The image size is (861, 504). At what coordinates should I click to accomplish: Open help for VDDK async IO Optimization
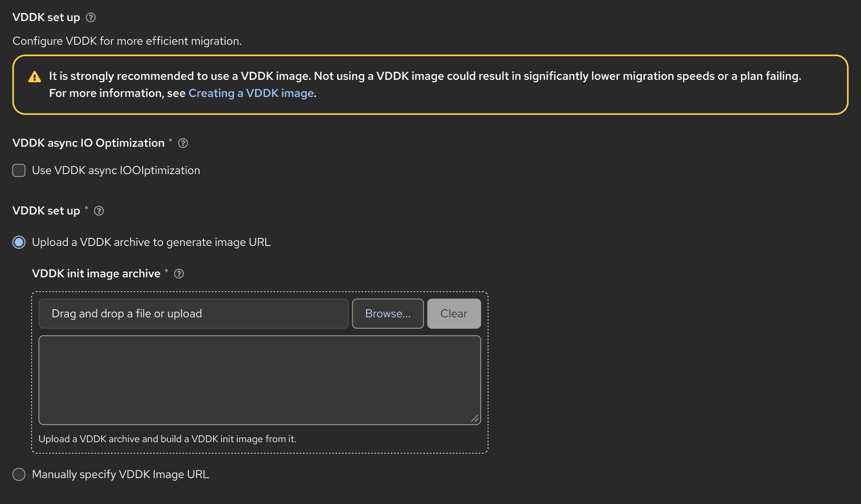point(183,143)
